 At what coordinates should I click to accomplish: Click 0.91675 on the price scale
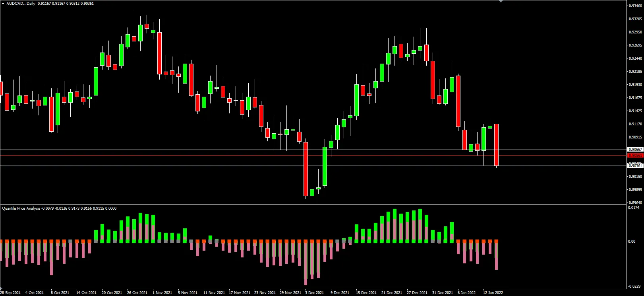coord(636,98)
